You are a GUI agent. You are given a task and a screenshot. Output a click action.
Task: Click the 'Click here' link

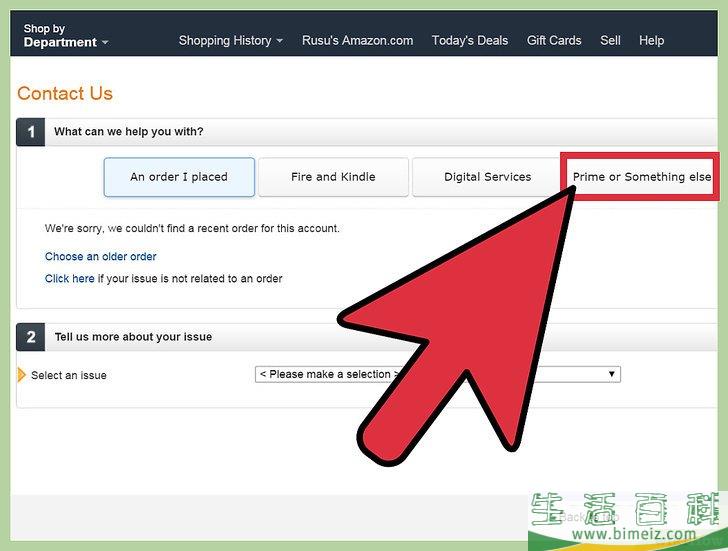pyautogui.click(x=70, y=279)
